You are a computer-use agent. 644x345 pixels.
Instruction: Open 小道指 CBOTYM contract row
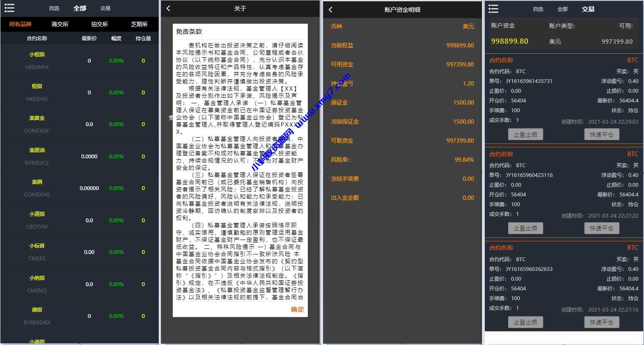click(79, 220)
